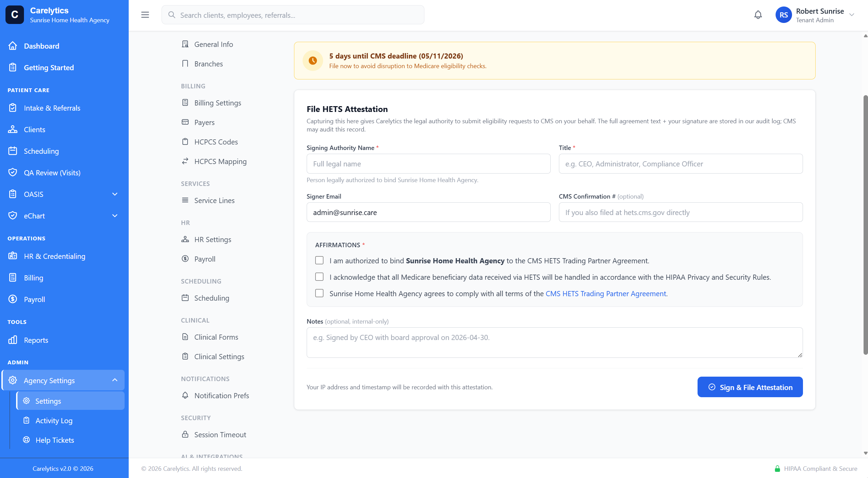Image resolution: width=868 pixels, height=478 pixels.
Task: Open Payroll in settings menu
Action: 205,259
